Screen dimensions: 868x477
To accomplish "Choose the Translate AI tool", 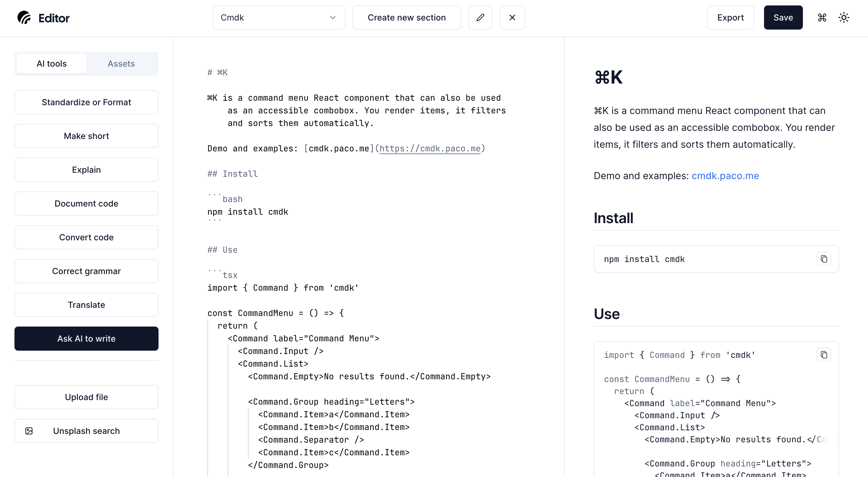I will coord(86,305).
